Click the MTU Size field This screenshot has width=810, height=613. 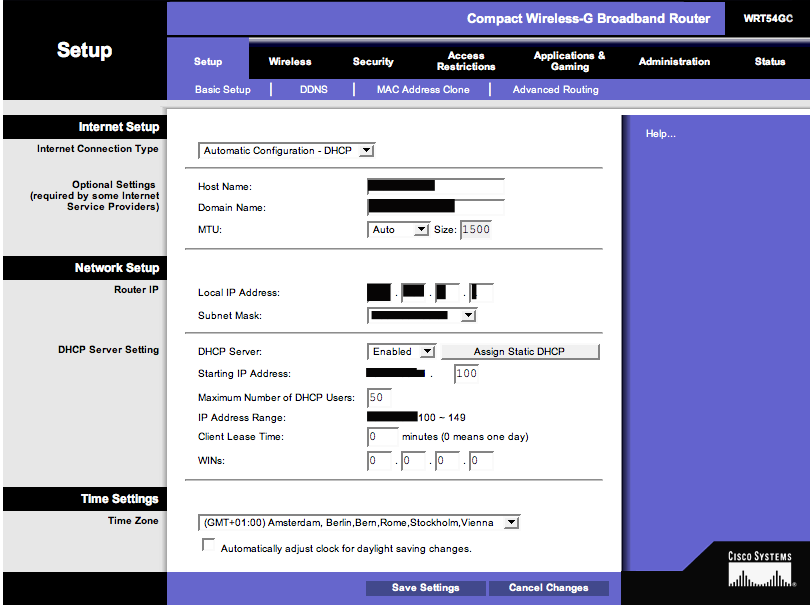pos(475,229)
